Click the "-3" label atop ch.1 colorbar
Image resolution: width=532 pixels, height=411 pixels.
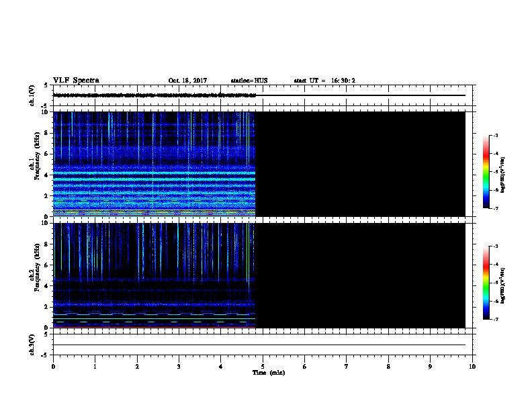[496, 135]
